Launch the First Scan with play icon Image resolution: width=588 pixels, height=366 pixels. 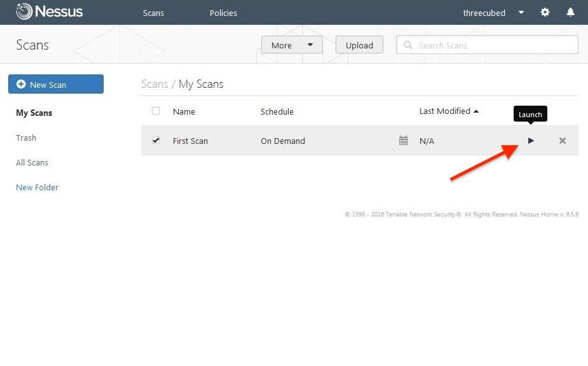[531, 141]
